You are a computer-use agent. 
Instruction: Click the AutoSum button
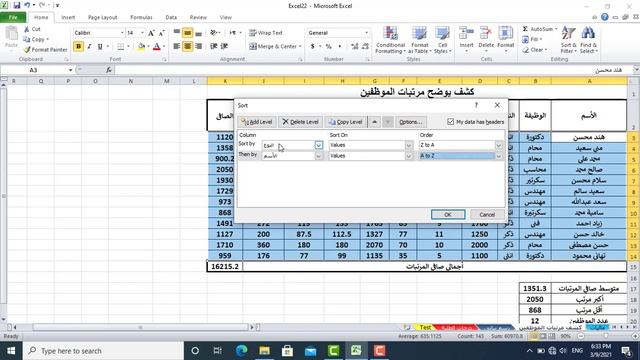pyautogui.click(x=540, y=29)
